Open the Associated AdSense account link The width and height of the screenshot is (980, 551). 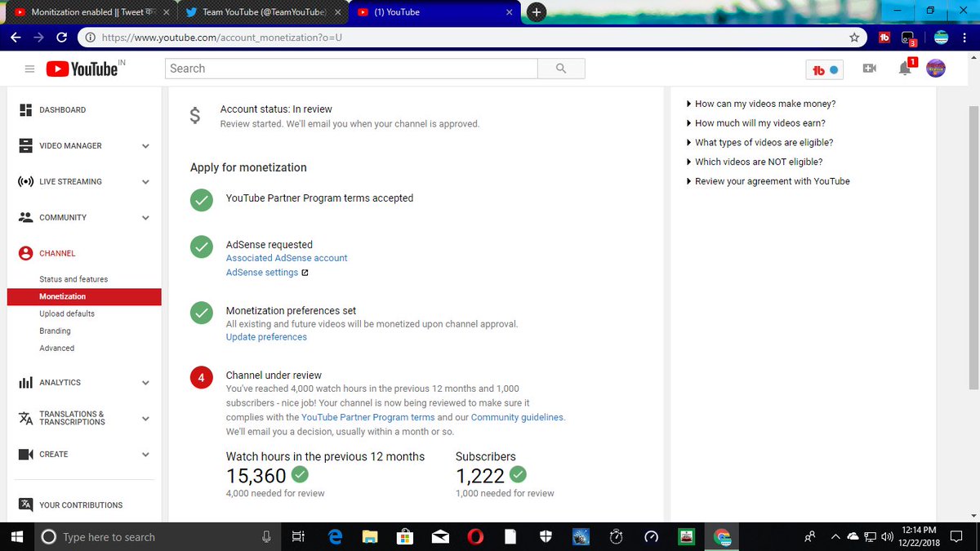[287, 258]
